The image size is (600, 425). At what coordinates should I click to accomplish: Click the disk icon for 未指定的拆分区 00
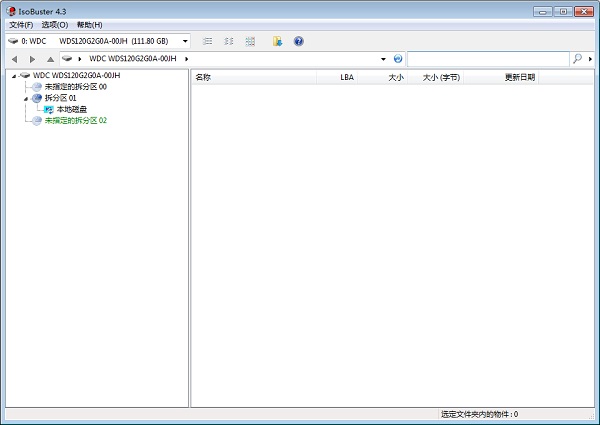(x=37, y=87)
